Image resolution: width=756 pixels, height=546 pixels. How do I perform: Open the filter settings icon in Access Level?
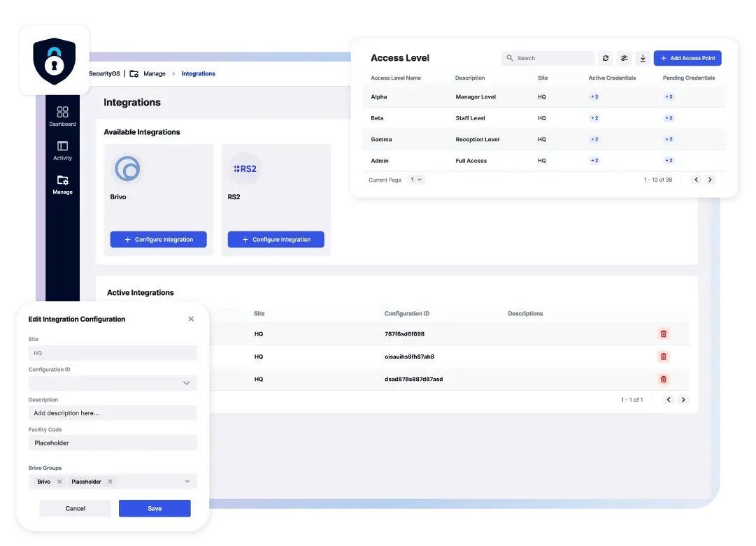pos(625,59)
